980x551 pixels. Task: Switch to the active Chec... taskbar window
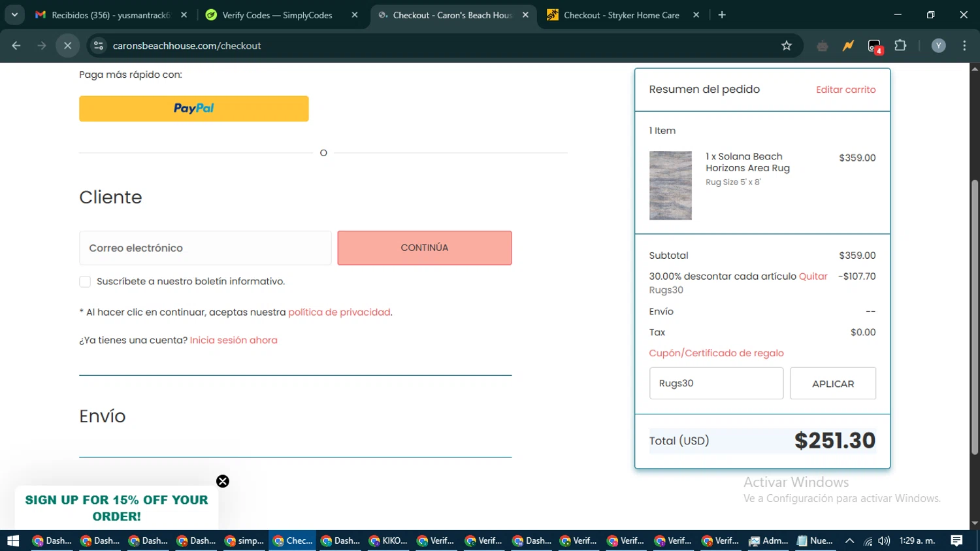(x=293, y=541)
